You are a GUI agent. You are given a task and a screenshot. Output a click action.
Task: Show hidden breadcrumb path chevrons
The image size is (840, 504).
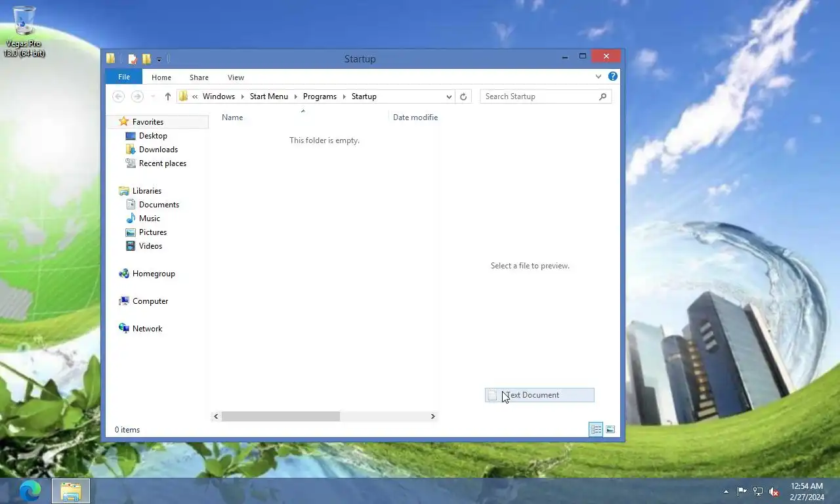(195, 96)
